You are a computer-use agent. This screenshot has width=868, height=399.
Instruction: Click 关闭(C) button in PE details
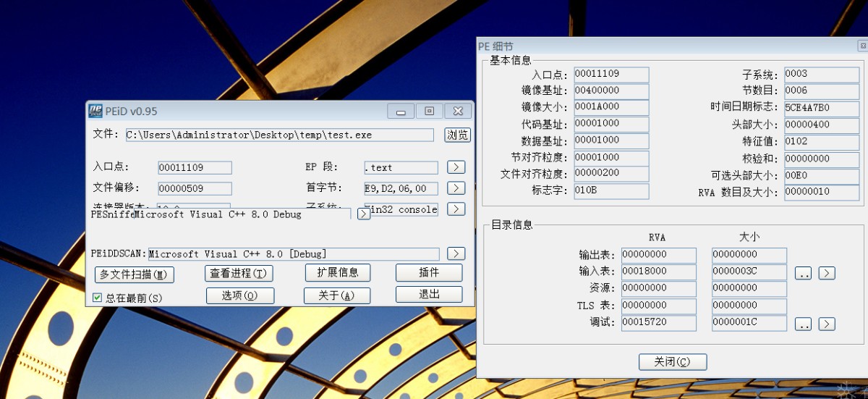673,361
